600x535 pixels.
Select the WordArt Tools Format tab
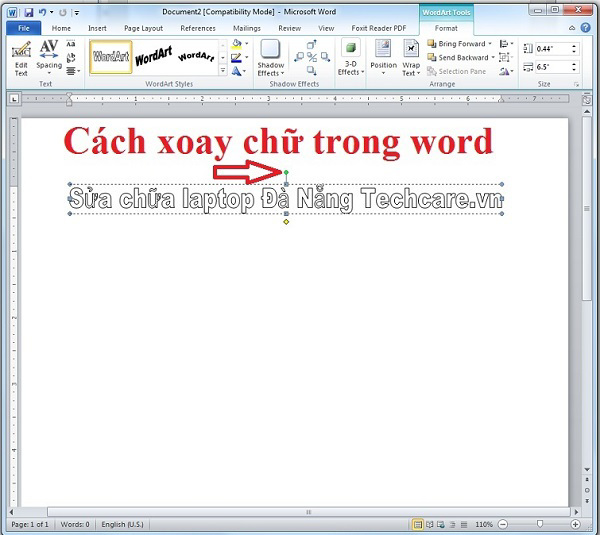(x=446, y=28)
